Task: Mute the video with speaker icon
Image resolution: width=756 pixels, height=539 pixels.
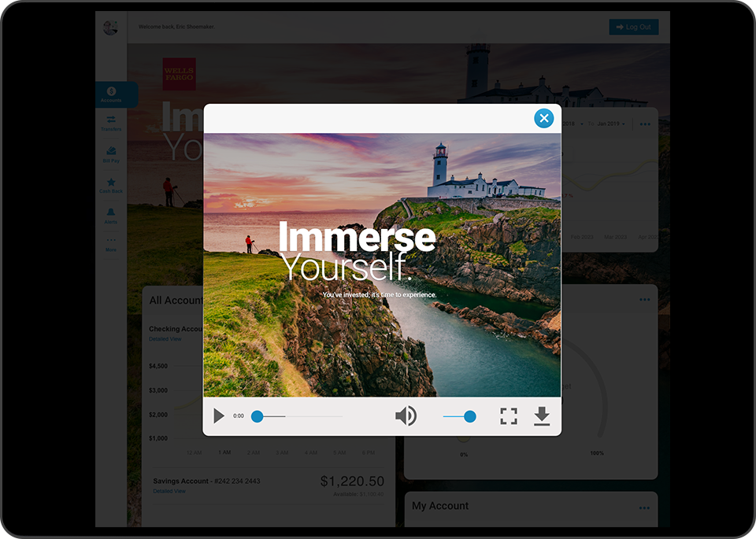Action: click(x=406, y=415)
